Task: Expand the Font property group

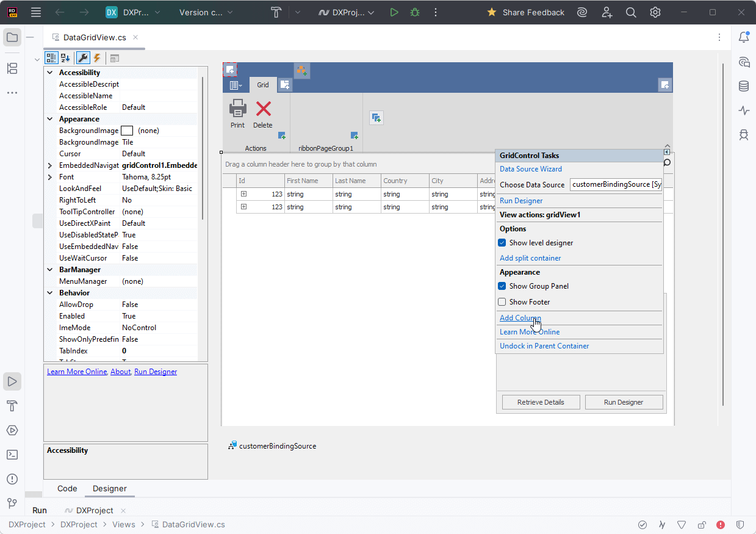Action: pos(49,176)
